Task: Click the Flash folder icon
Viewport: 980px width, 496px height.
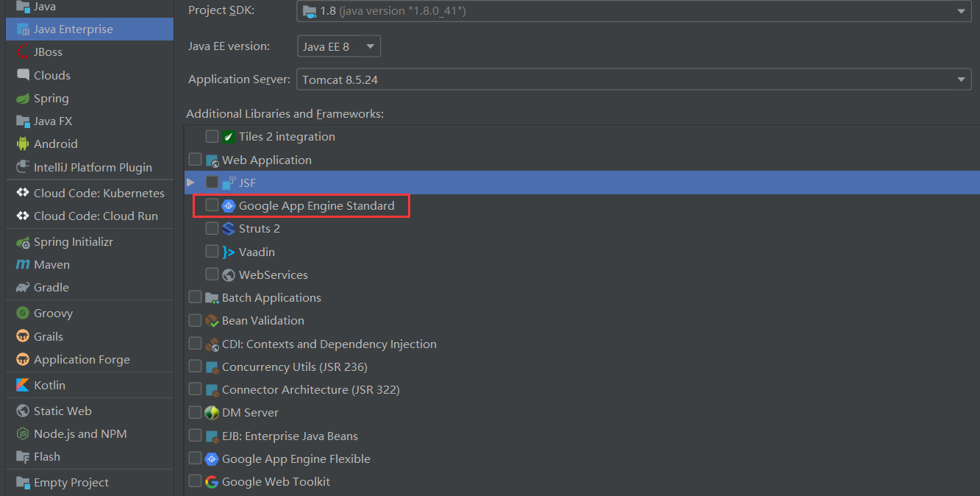Action: click(23, 457)
